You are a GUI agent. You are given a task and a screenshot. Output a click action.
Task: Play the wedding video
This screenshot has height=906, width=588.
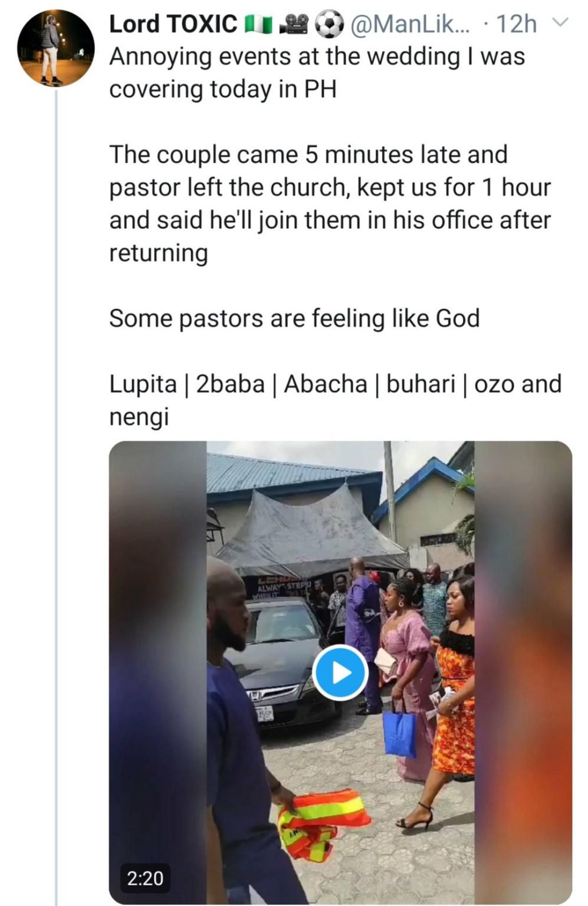pos(340,673)
